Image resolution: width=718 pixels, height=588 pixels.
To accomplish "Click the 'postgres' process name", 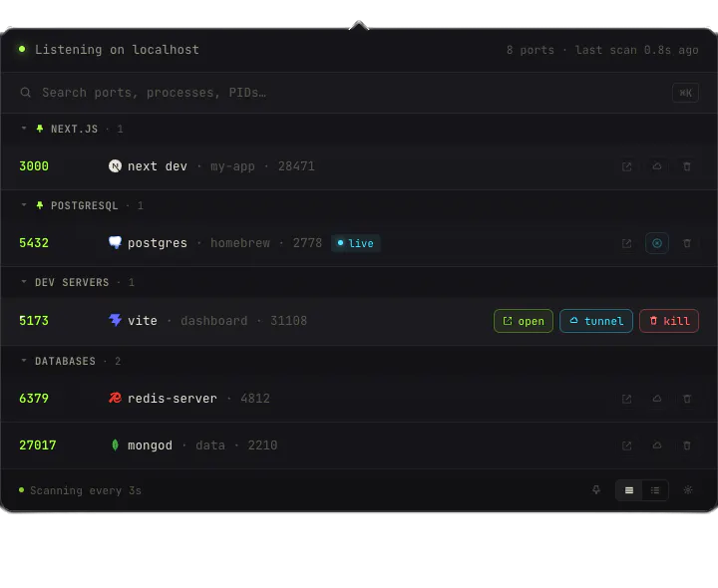I will (x=158, y=243).
